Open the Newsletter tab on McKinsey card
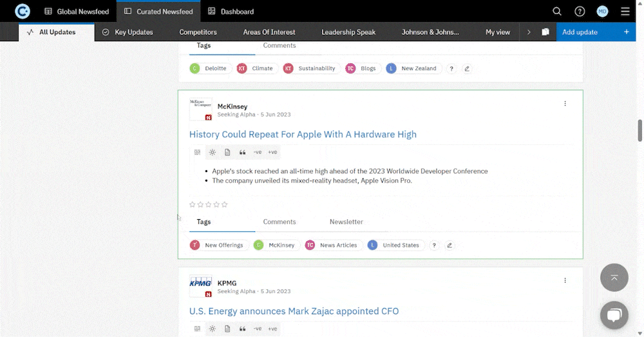 coord(346,222)
